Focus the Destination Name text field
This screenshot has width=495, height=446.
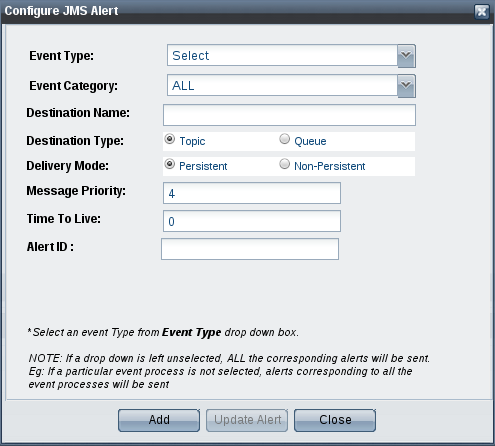point(289,115)
